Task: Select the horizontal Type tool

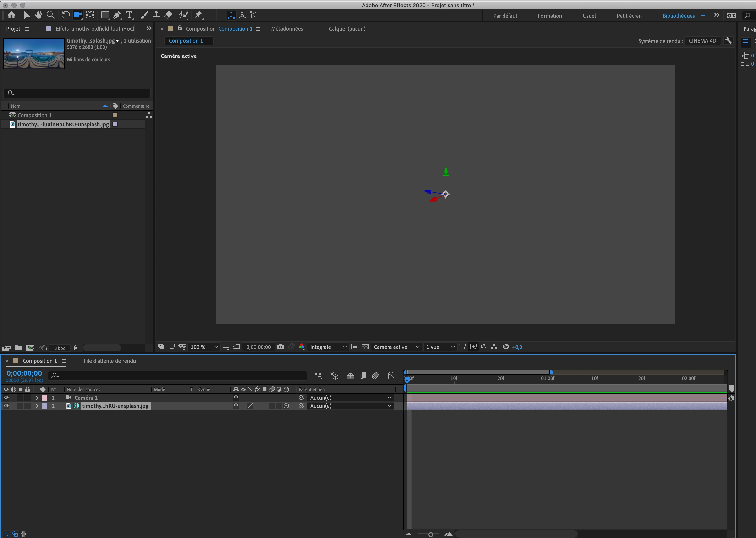Action: coord(129,15)
